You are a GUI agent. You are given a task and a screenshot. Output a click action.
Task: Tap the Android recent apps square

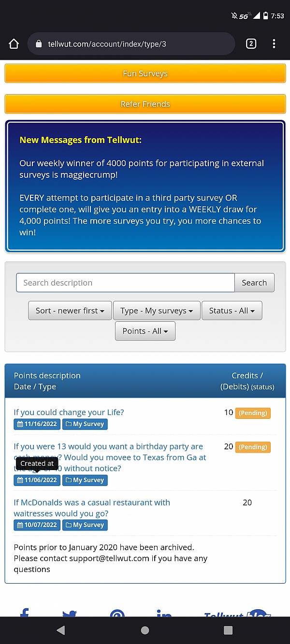(228, 630)
